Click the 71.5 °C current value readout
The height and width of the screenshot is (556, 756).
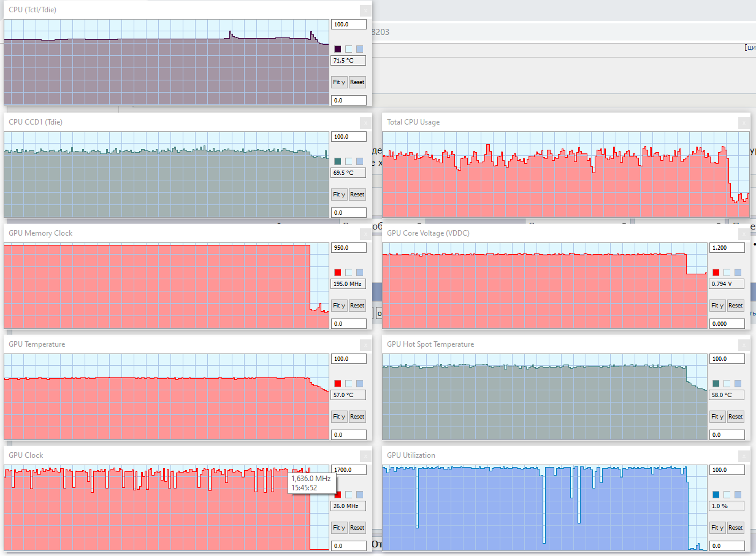(x=349, y=61)
